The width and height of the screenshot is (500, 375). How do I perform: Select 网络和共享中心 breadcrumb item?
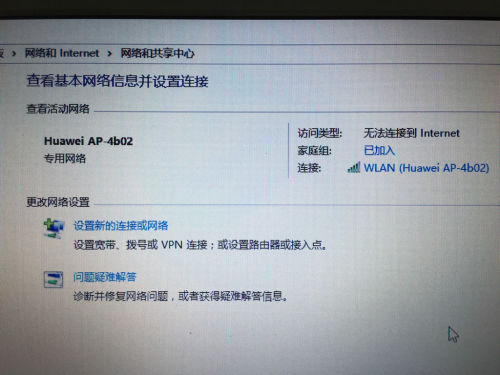tap(157, 53)
